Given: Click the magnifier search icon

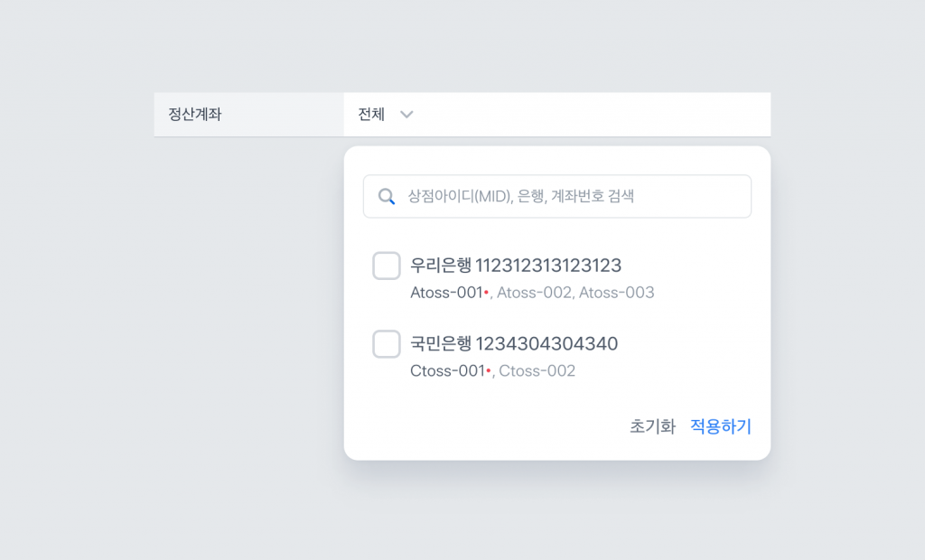Looking at the screenshot, I should click(387, 197).
